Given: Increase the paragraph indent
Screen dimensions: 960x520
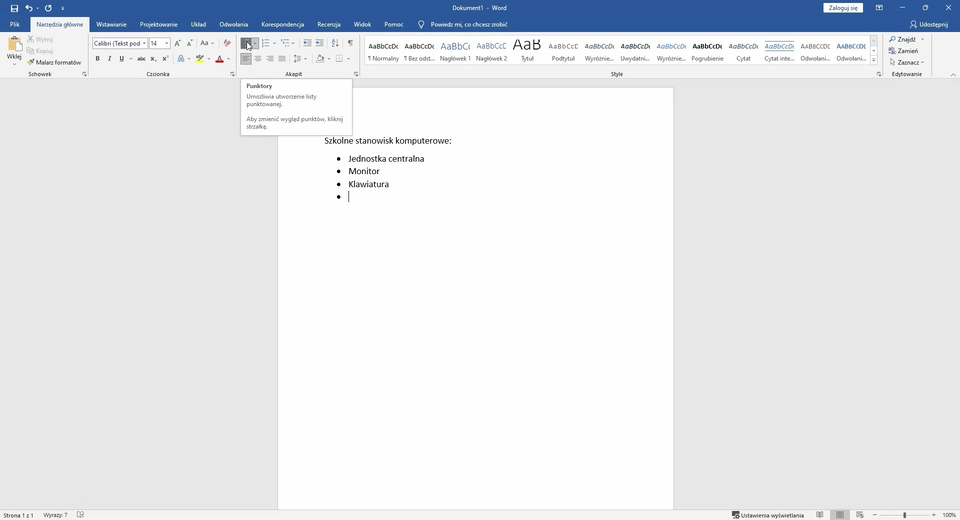Looking at the screenshot, I should (320, 43).
